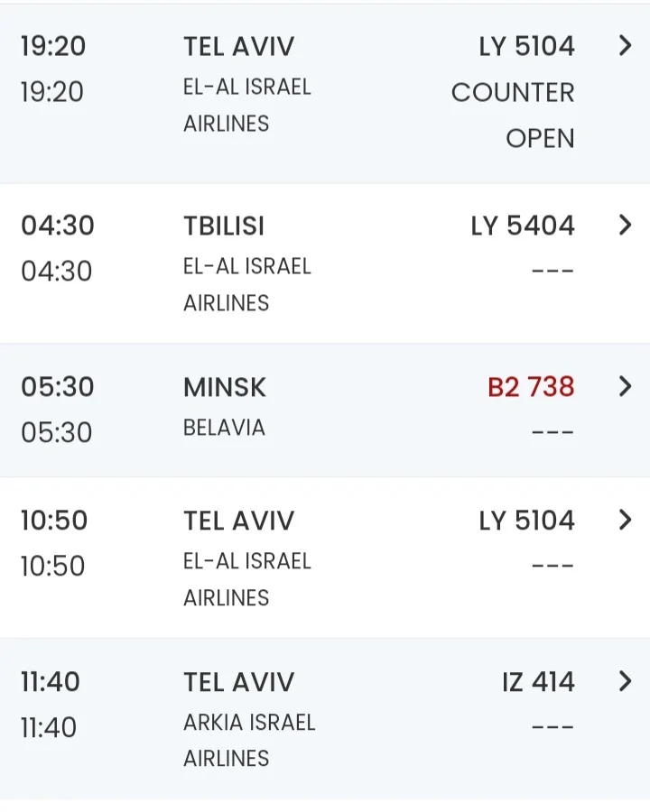Click EL-AL ISRAEL AIRLINES on Tbilisi row

pyautogui.click(x=246, y=284)
